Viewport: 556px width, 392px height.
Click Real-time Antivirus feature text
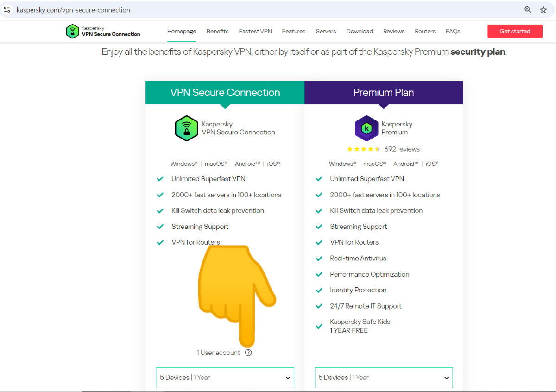point(358,259)
